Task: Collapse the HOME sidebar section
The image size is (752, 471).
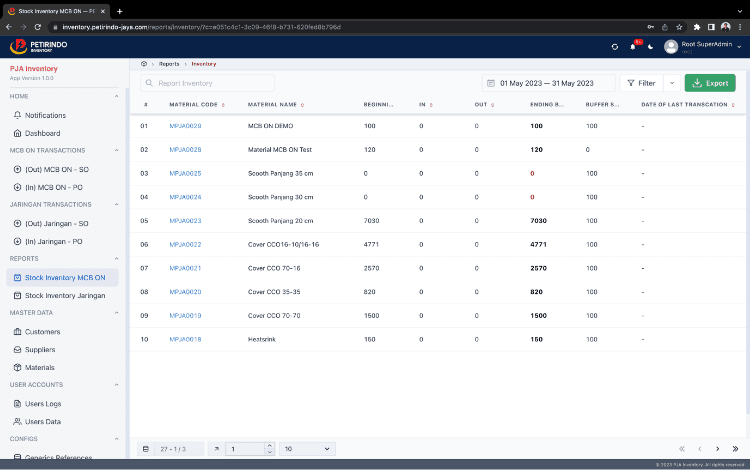Action: click(117, 96)
